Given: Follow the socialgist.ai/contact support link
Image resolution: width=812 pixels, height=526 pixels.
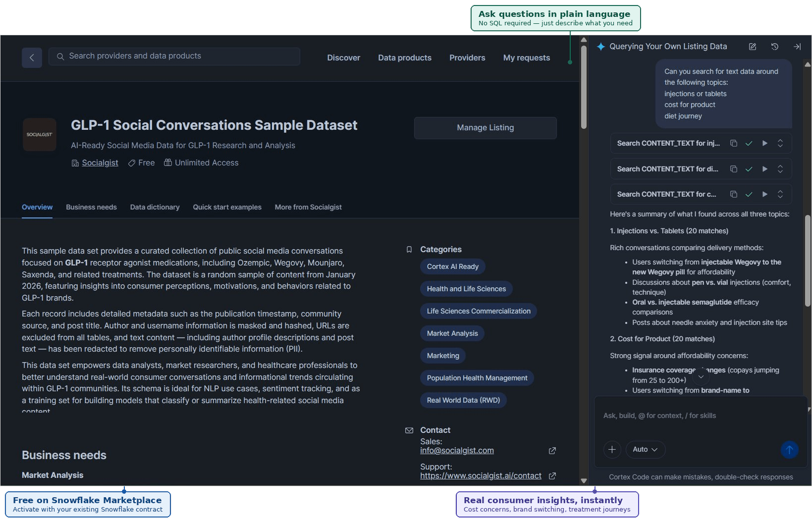Looking at the screenshot, I should coord(481,476).
